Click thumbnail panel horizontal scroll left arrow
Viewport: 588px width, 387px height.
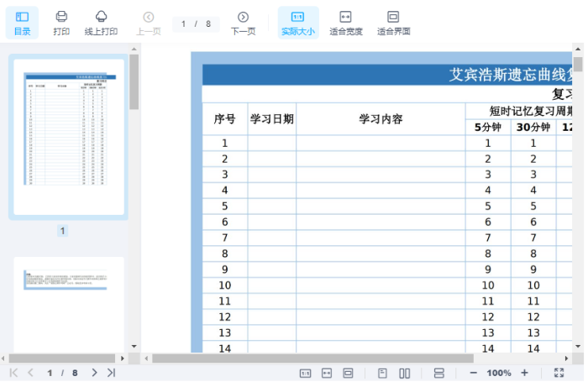click(3, 359)
